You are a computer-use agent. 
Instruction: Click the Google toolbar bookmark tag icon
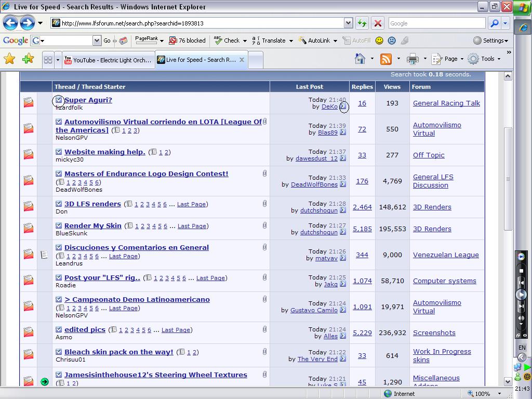click(124, 41)
